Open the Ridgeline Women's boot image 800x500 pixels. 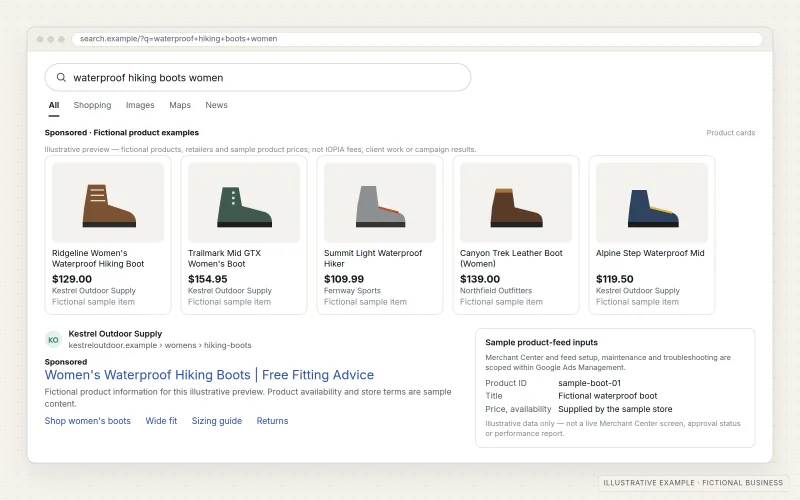(108, 203)
